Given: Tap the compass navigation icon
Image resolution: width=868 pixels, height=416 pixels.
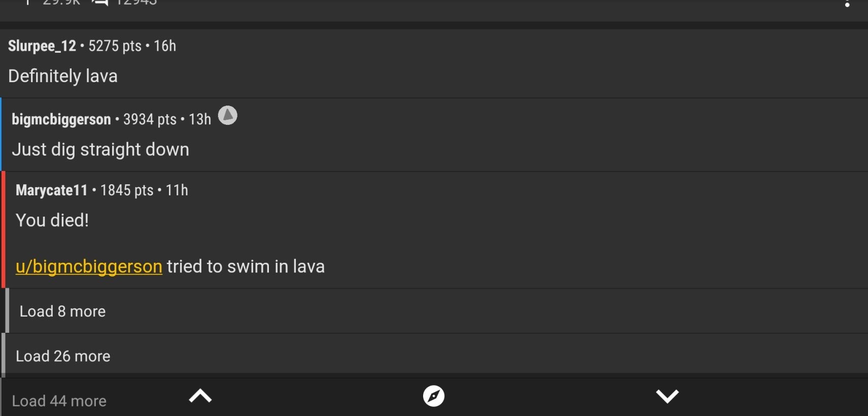Looking at the screenshot, I should pyautogui.click(x=434, y=396).
